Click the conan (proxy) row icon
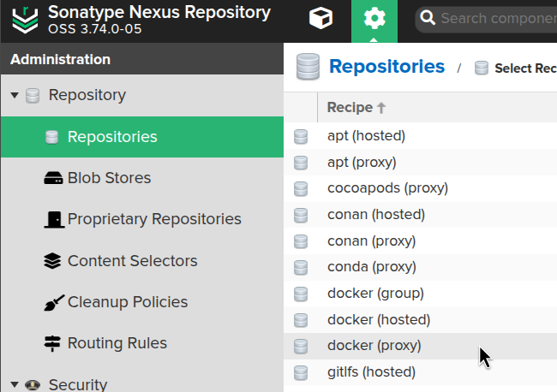This screenshot has height=392, width=557. click(x=301, y=241)
